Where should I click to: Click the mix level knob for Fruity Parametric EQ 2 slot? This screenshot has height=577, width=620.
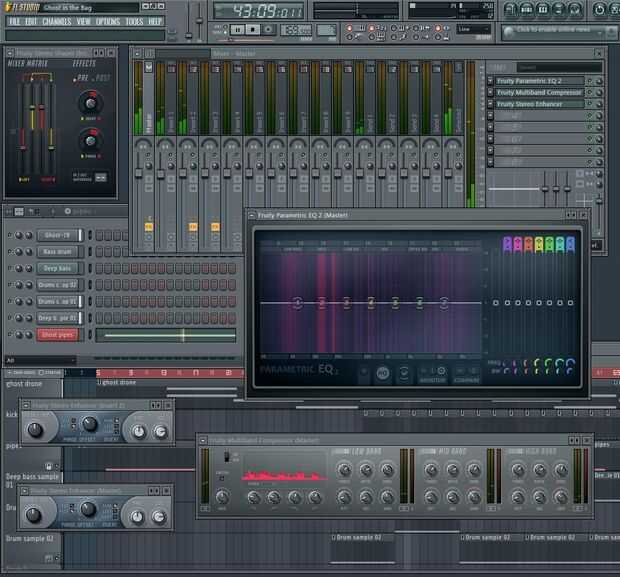(599, 81)
